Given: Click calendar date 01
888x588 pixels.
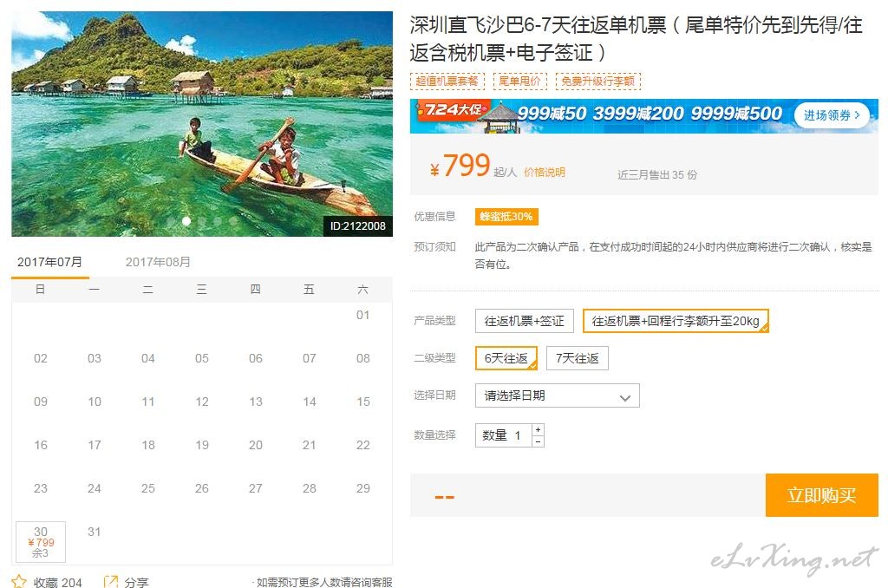Looking at the screenshot, I should pyautogui.click(x=363, y=315).
